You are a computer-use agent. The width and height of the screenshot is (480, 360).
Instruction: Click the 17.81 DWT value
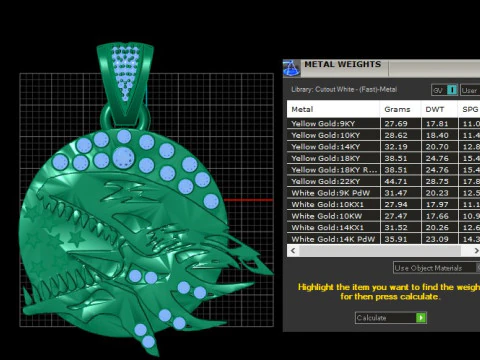coord(437,124)
